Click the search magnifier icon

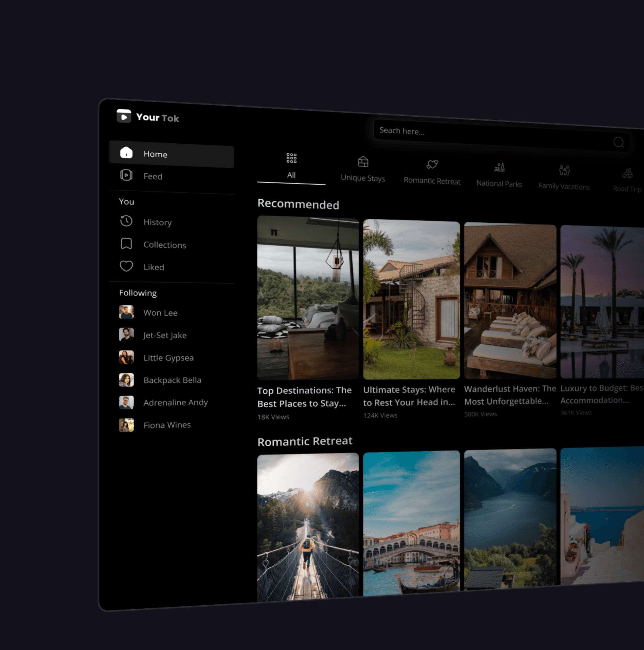point(618,142)
